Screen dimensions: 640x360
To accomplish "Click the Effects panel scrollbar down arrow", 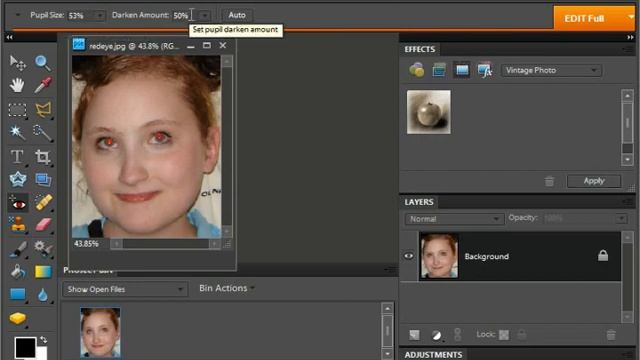I will (627, 160).
